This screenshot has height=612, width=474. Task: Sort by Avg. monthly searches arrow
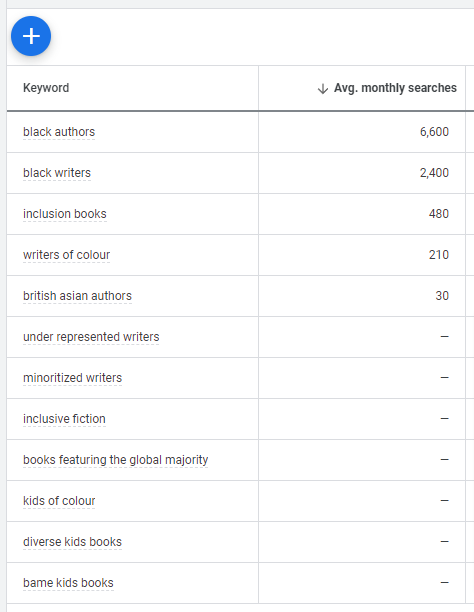[x=323, y=89]
